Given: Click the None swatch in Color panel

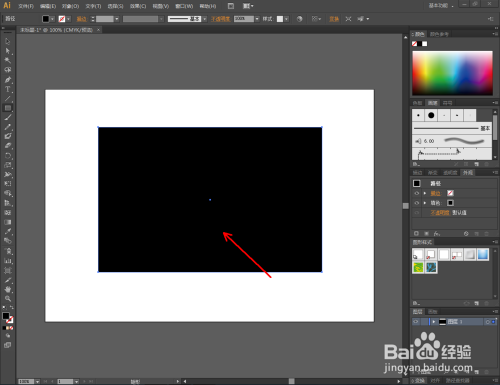Looking at the screenshot, I should pyautogui.click(x=414, y=44).
